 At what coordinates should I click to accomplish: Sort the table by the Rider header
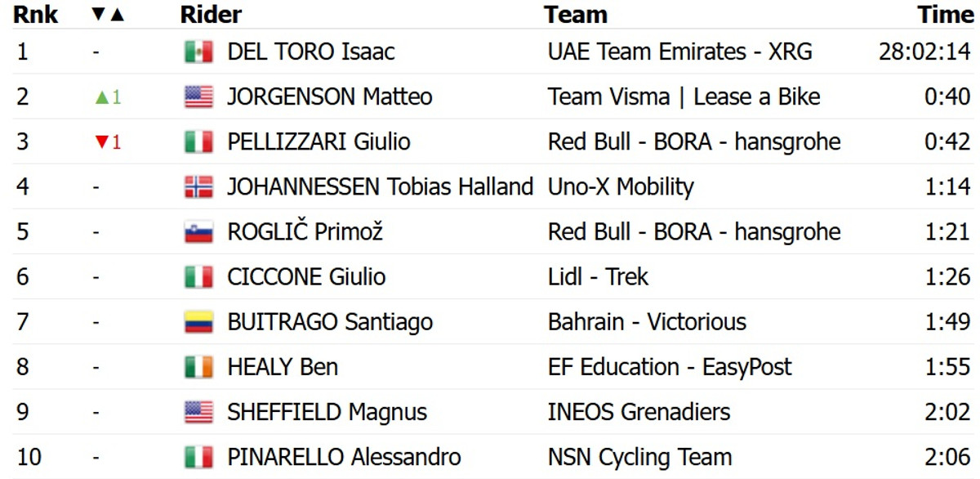(211, 15)
